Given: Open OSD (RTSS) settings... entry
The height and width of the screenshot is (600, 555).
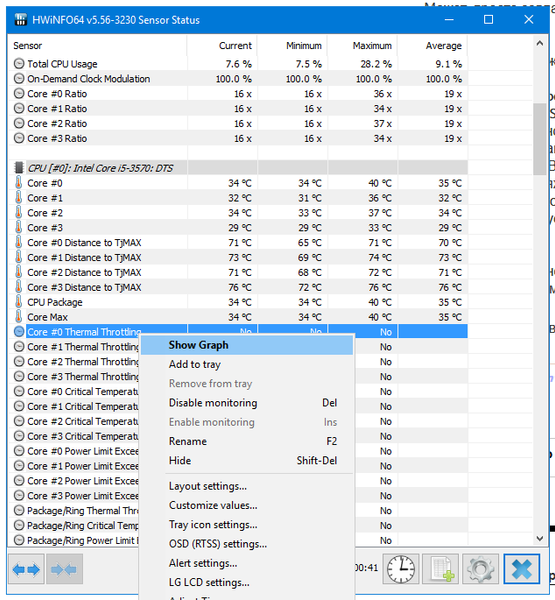Looking at the screenshot, I should (x=246, y=544).
